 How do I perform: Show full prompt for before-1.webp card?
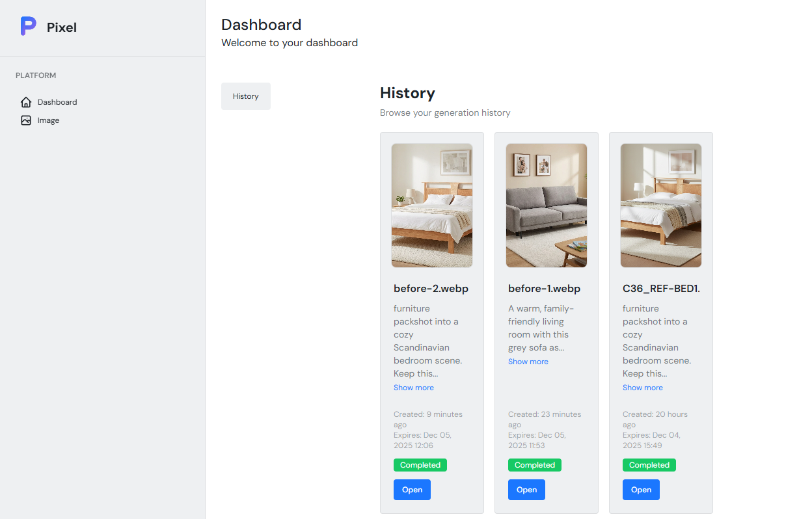pos(528,361)
